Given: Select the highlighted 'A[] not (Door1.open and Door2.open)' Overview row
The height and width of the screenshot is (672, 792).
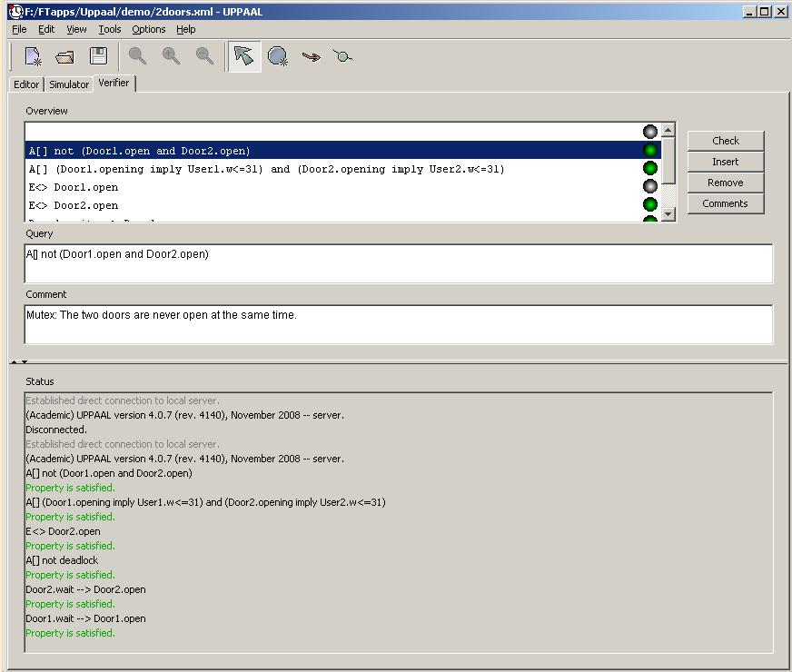Looking at the screenshot, I should [x=343, y=151].
